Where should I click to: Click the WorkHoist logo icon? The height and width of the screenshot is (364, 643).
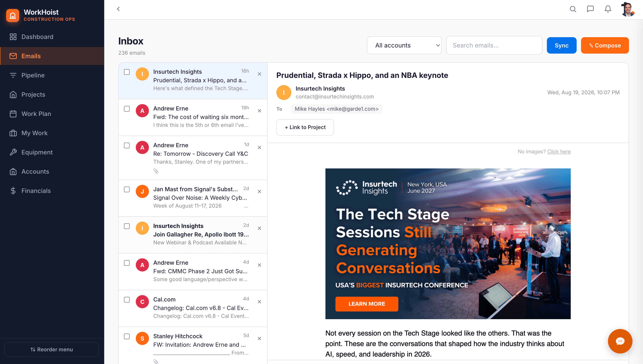13,16
